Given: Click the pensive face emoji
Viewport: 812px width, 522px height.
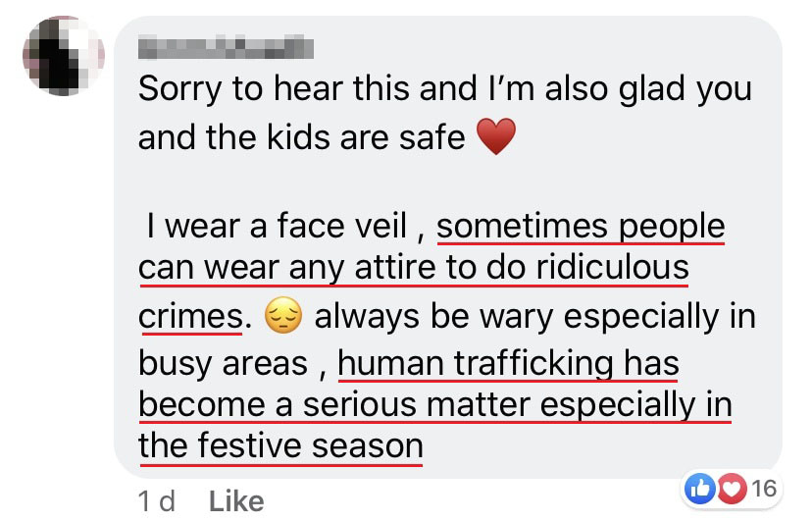Looking at the screenshot, I should tap(285, 317).
